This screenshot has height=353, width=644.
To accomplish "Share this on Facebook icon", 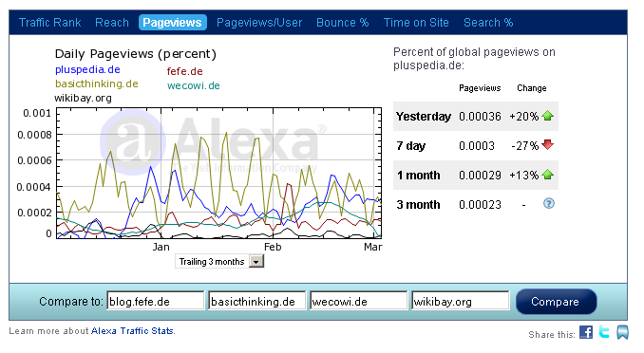I will tap(586, 332).
